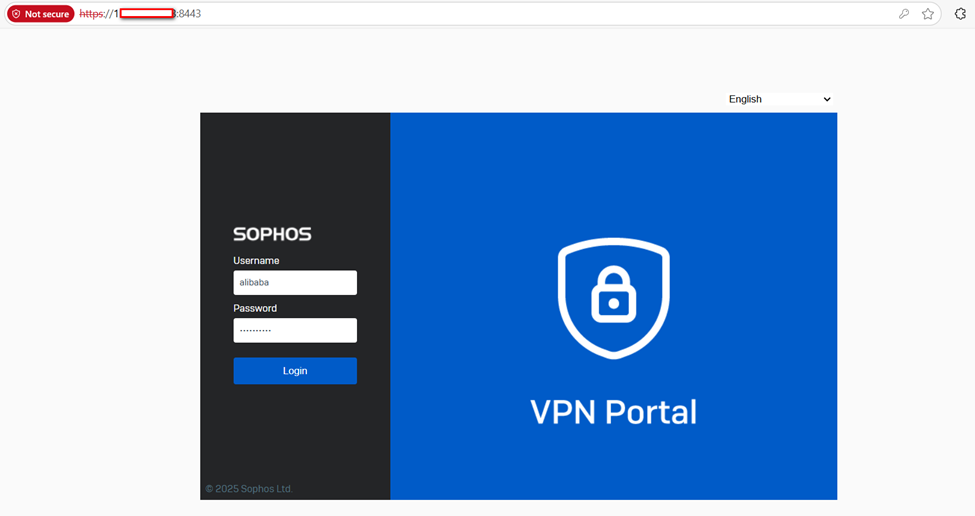Click the 8443 port in address bar

(x=189, y=14)
